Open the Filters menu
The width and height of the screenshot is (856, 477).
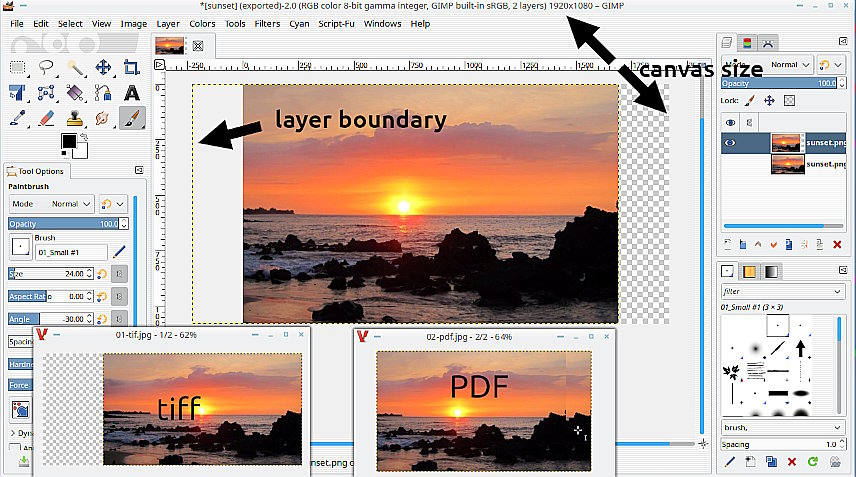point(267,23)
